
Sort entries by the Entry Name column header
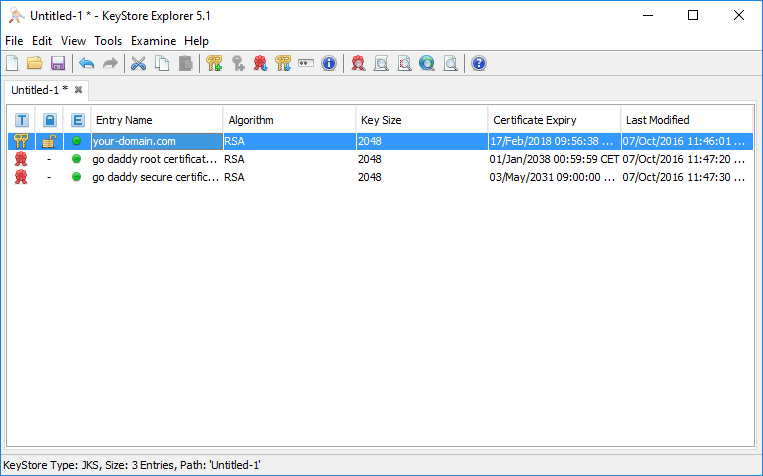point(155,120)
